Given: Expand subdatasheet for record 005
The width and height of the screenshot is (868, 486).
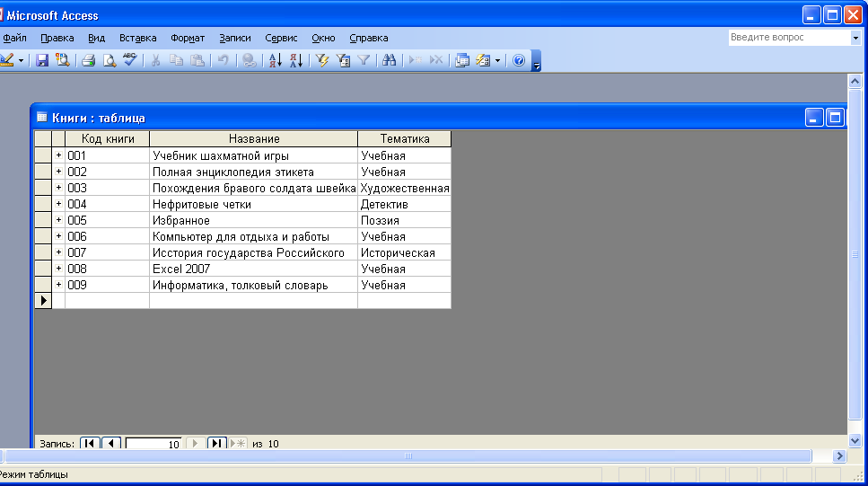Looking at the screenshot, I should 58,219.
